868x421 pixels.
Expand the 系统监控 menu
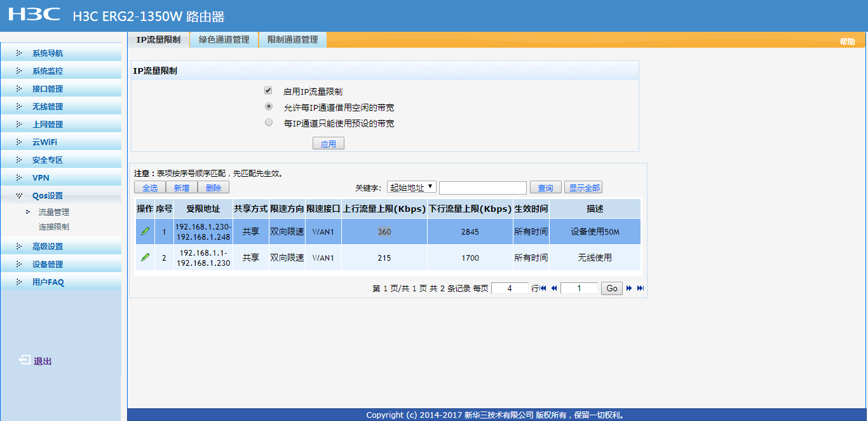tap(61, 71)
